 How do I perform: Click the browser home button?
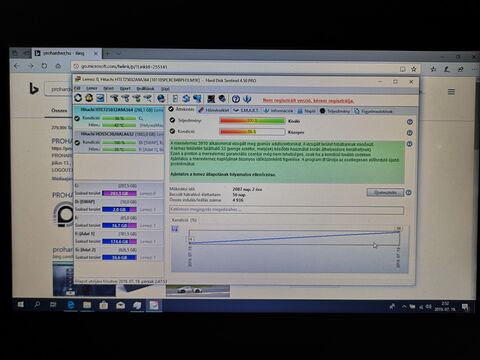pyautogui.click(x=58, y=66)
